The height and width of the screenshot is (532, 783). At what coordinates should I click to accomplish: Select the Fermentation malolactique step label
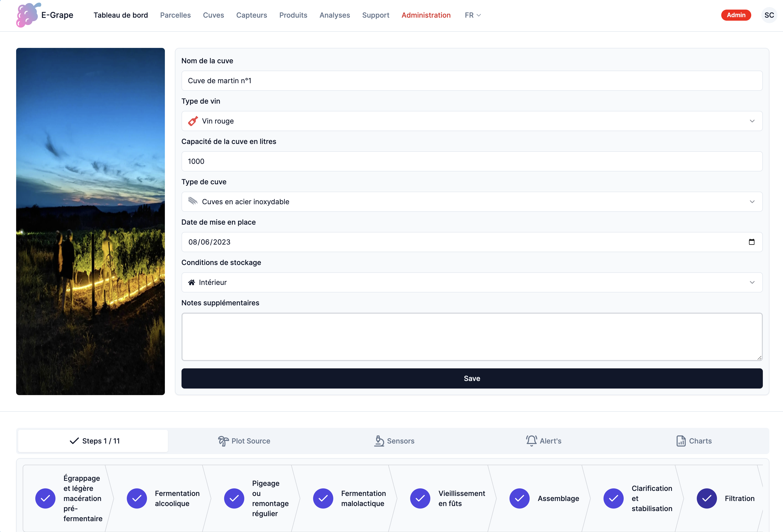[364, 498]
